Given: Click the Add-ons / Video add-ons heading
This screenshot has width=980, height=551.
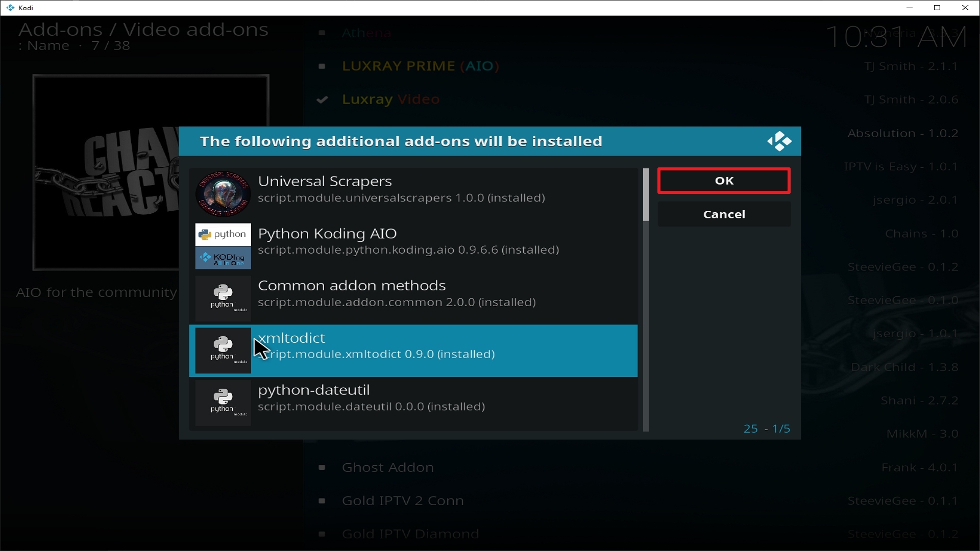Looking at the screenshot, I should [143, 30].
